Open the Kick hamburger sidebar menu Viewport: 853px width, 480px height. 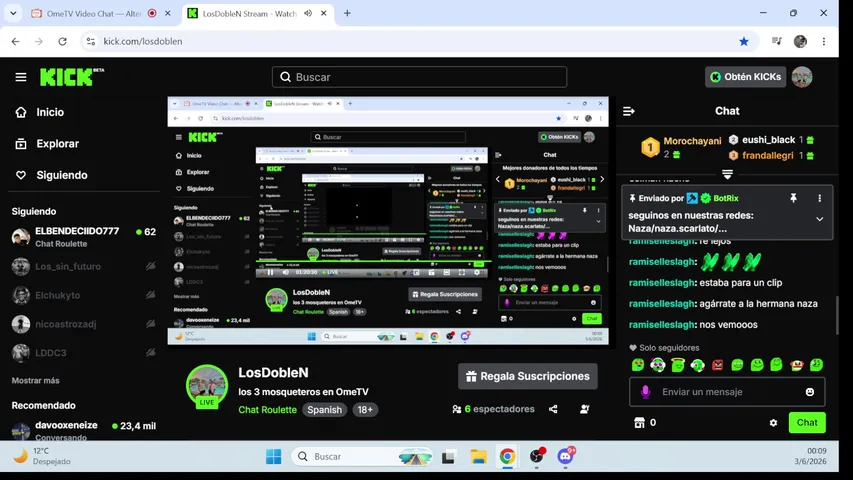point(21,77)
